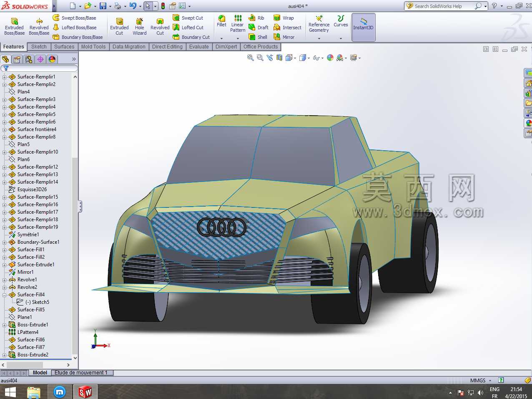Create a new document

tap(73, 6)
